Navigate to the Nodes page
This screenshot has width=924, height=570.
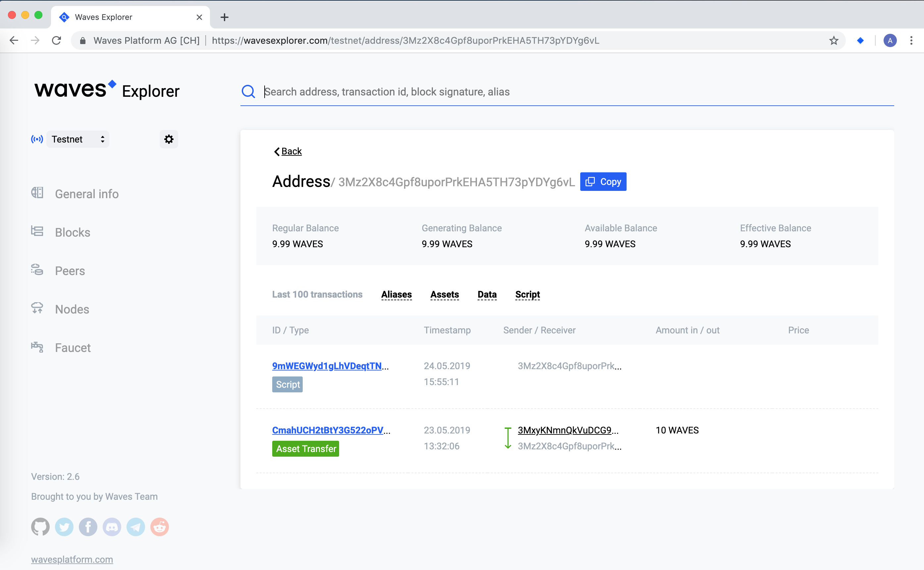(72, 309)
